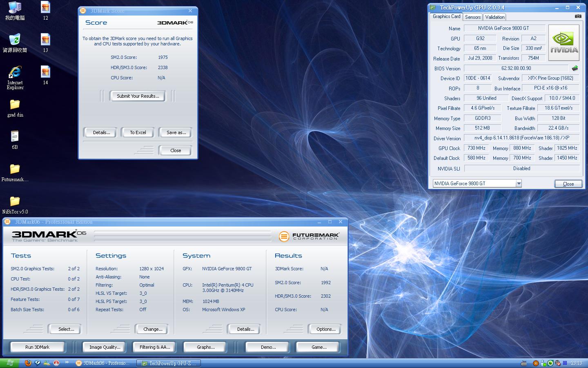Switch to the Sensors tab in GPU-Z
Screen dimensions: 588x368
point(473,17)
